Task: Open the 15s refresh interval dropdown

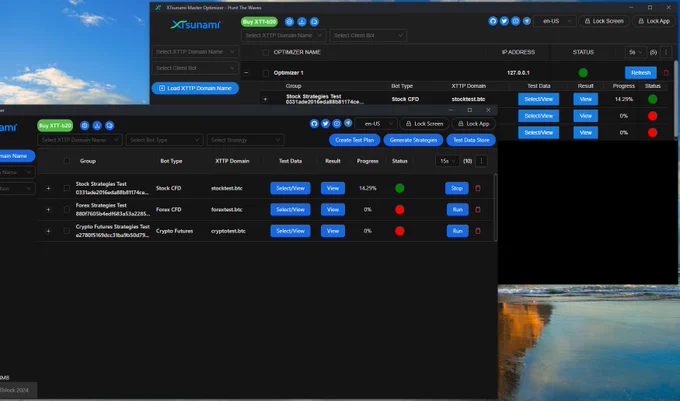Action: tap(447, 161)
